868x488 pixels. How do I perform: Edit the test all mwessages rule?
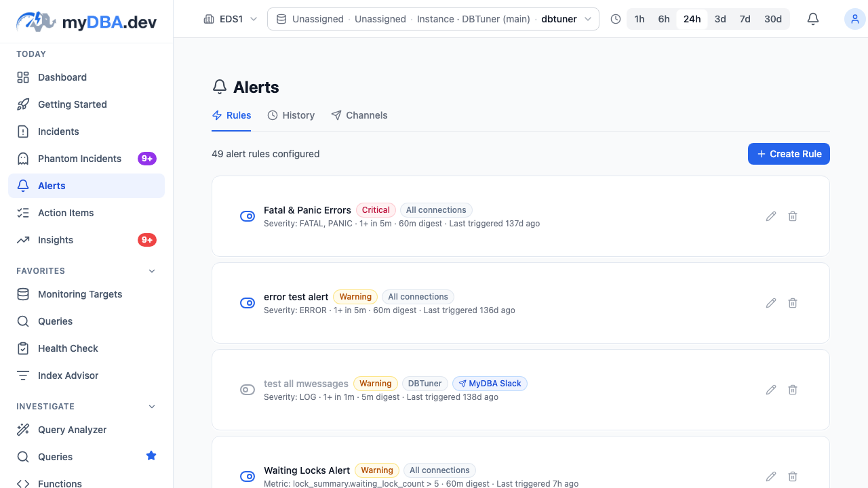coord(771,390)
